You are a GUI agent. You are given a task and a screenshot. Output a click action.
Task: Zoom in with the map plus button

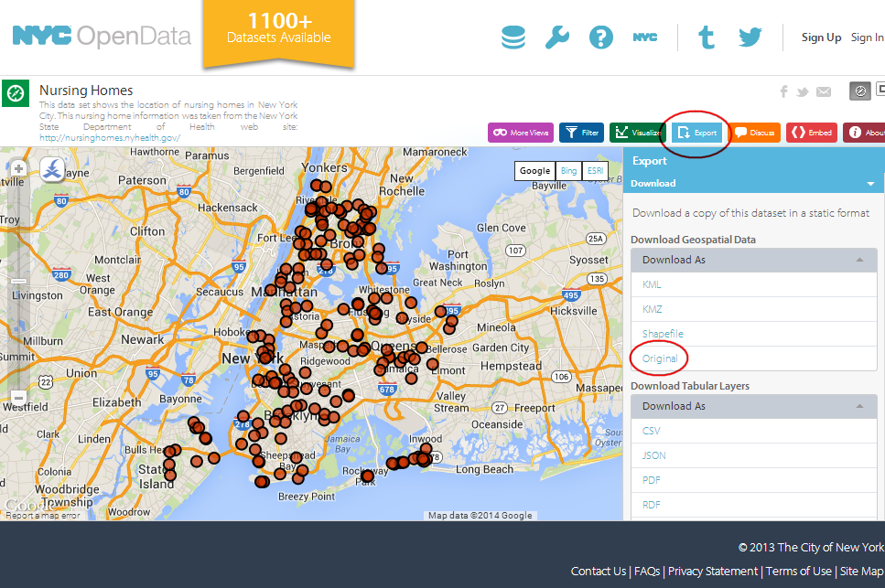18,168
